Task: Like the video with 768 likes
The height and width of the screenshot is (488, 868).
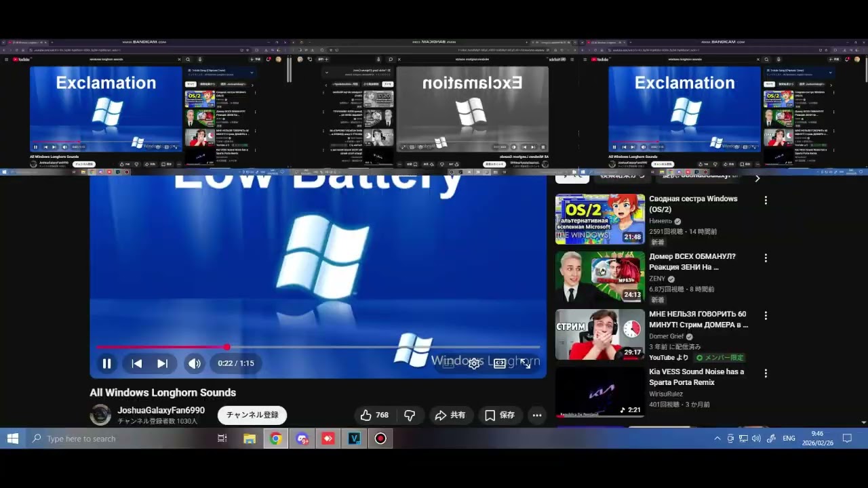Action: 374,415
